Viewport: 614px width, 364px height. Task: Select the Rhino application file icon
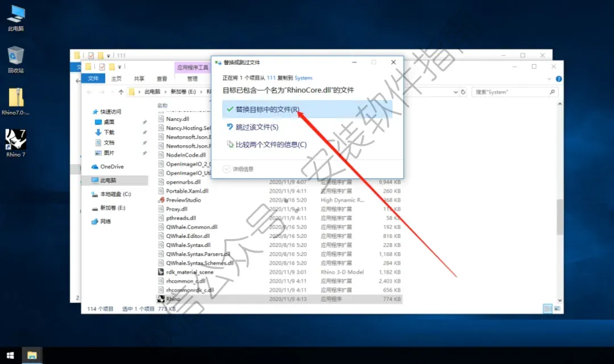point(161,299)
